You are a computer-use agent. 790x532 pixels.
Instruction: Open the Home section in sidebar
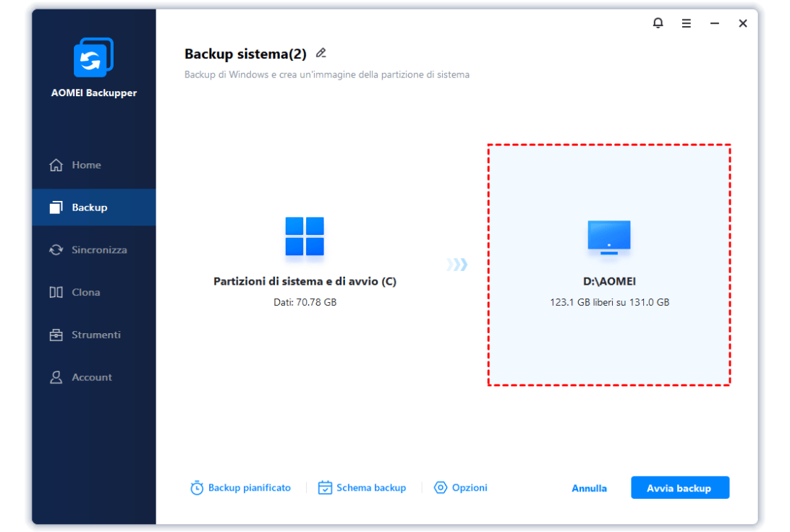[x=94, y=165]
